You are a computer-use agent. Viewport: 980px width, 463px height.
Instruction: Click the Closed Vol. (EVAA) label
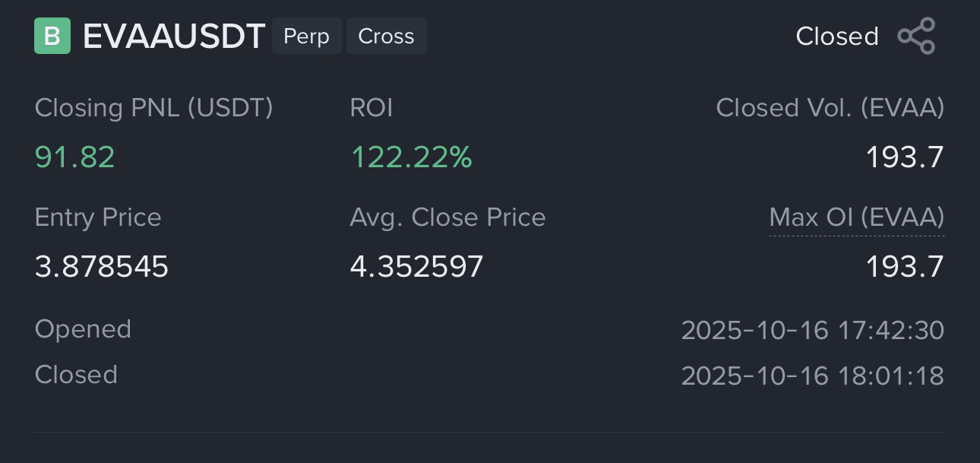[830, 108]
